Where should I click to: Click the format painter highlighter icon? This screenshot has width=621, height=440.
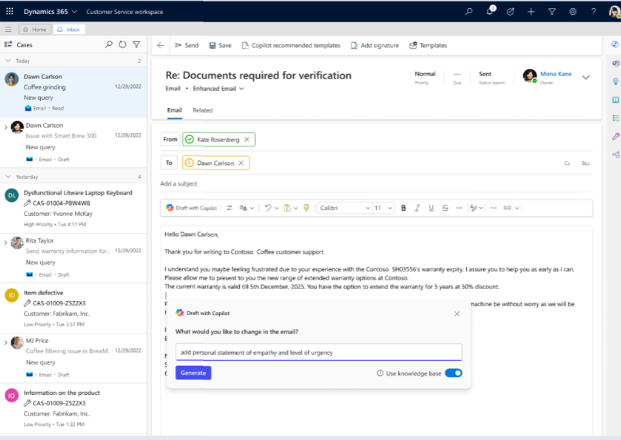306,208
